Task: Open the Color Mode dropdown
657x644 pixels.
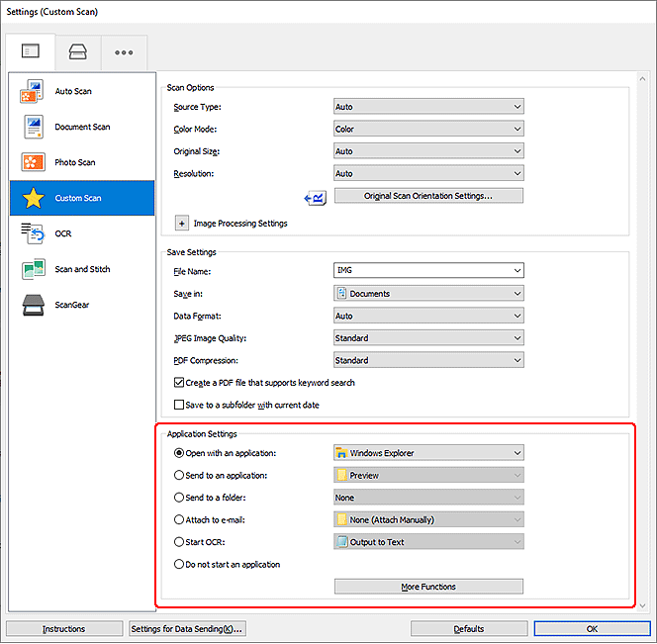Action: (428, 129)
